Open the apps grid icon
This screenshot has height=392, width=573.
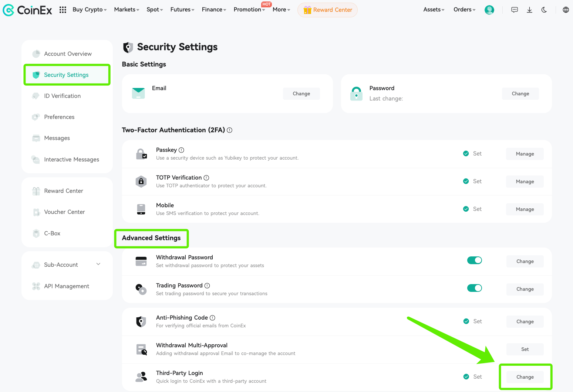pos(63,10)
